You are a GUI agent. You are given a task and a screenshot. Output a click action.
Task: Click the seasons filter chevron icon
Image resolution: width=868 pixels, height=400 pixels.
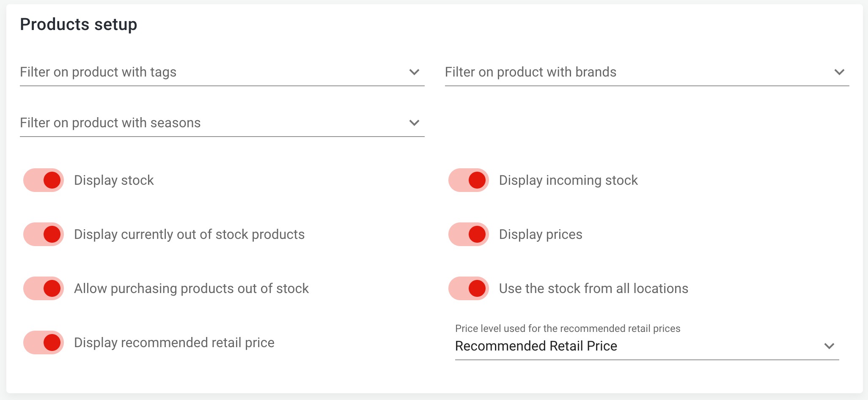pyautogui.click(x=414, y=123)
